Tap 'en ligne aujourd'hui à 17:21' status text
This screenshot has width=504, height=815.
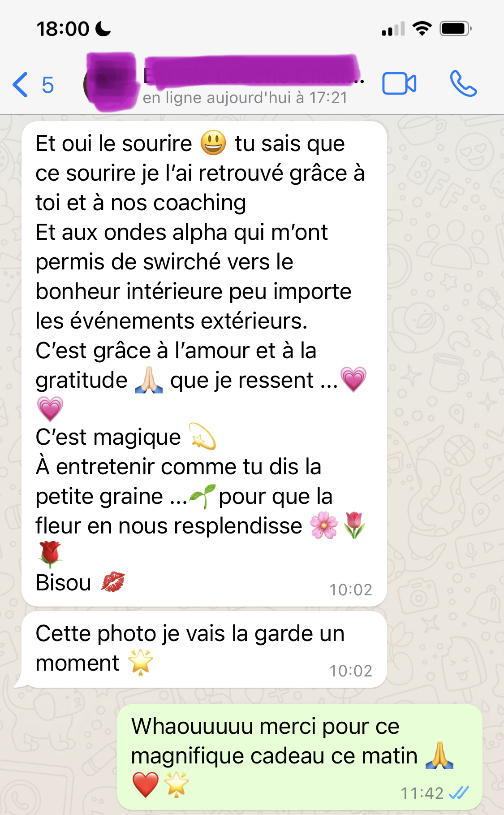click(x=245, y=98)
